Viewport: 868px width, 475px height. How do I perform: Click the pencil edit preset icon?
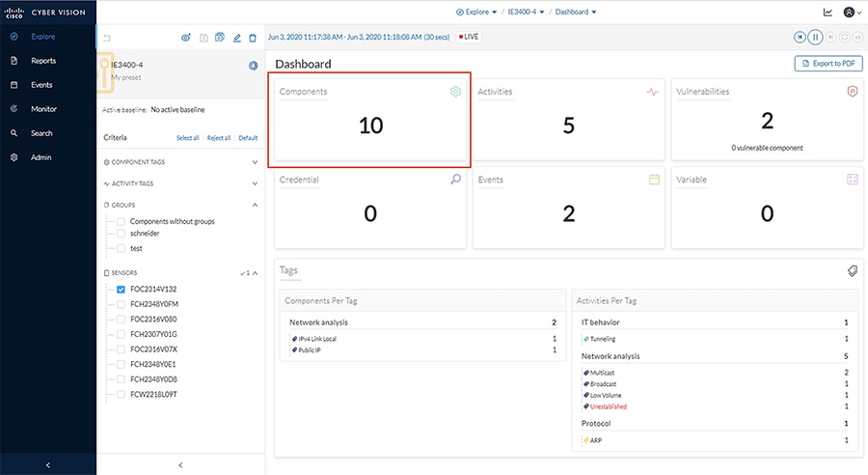(237, 38)
